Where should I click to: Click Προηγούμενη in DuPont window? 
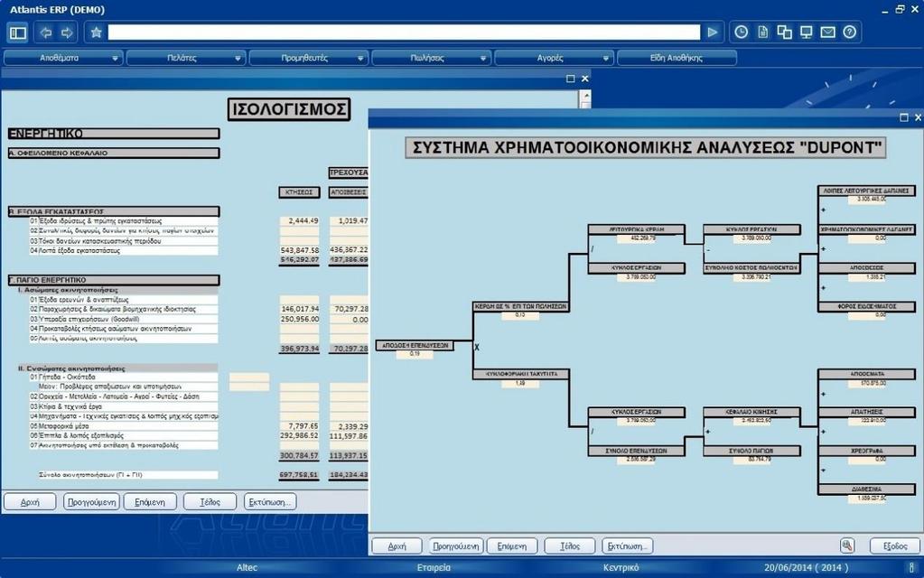pos(455,546)
